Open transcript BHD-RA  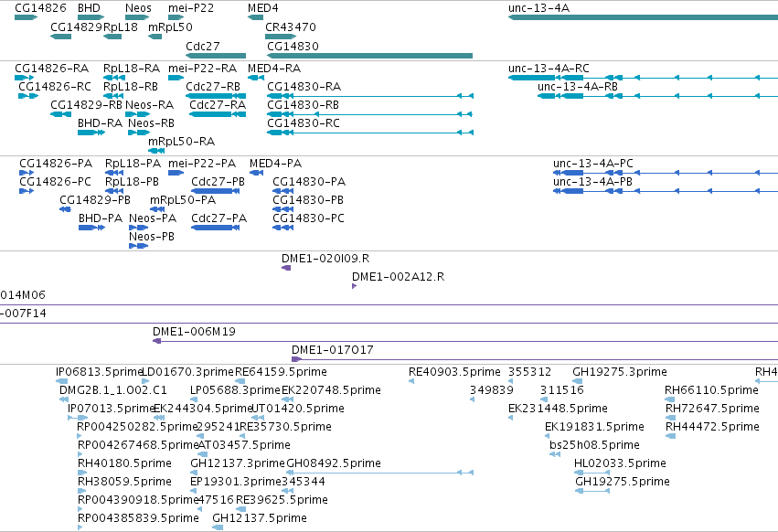[x=100, y=123]
